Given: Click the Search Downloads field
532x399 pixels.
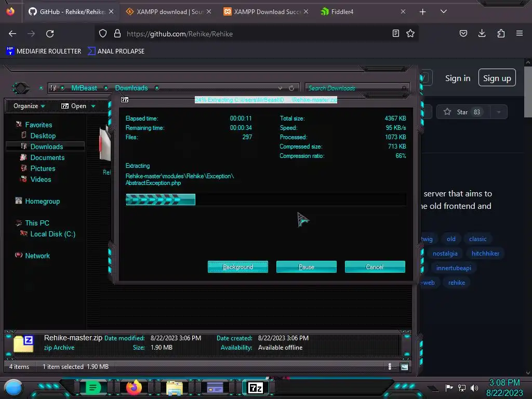Looking at the screenshot, I should (357, 88).
